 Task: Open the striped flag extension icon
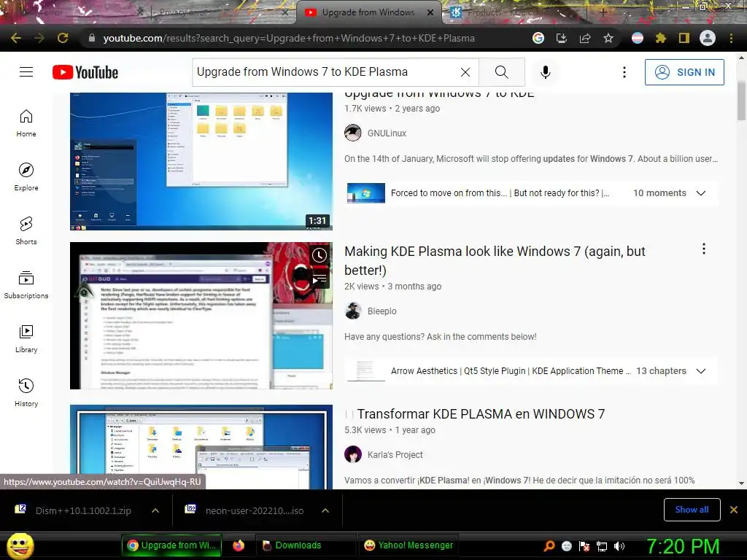point(638,38)
